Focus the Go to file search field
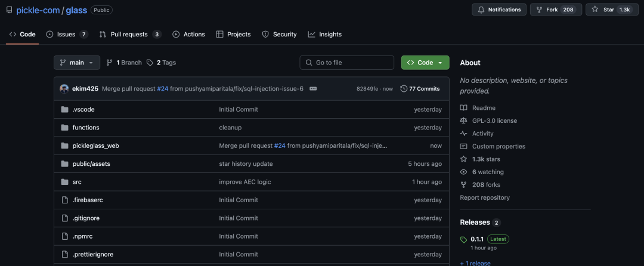Image resolution: width=644 pixels, height=266 pixels. point(346,63)
